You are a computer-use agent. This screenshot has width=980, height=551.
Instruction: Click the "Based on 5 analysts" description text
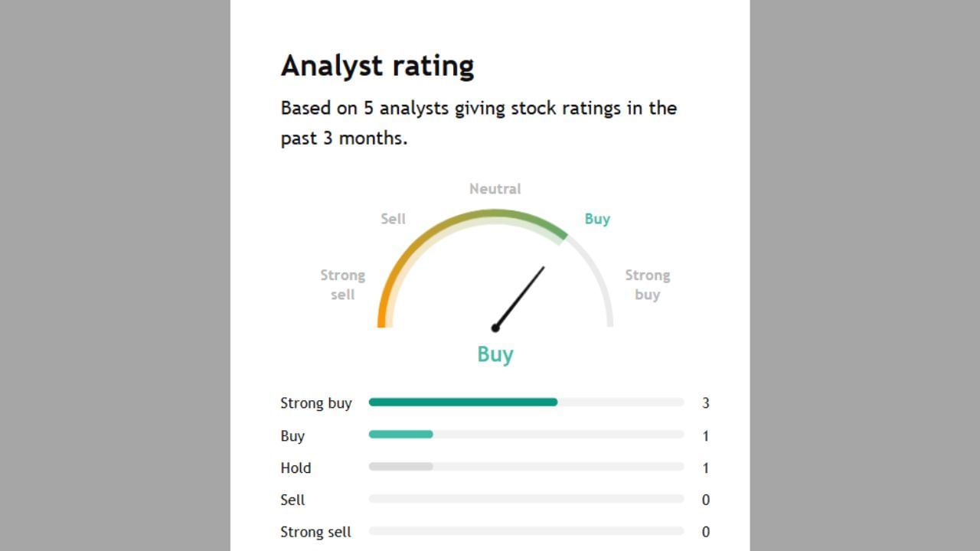[x=479, y=122]
